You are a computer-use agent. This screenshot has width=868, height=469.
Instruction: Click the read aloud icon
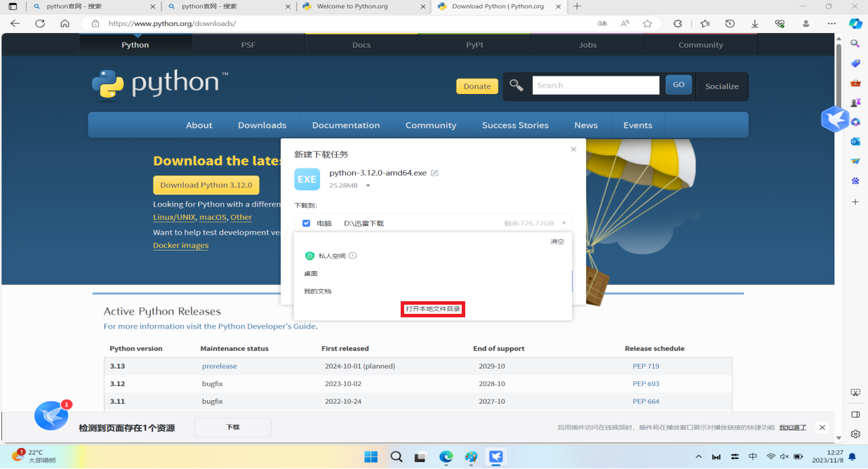[x=625, y=23]
